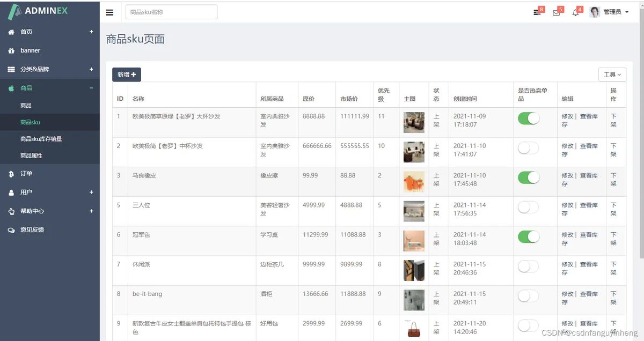This screenshot has height=341, width=644.
Task: Click 查看库存 for 马良橡皮 row
Action: (x=580, y=180)
